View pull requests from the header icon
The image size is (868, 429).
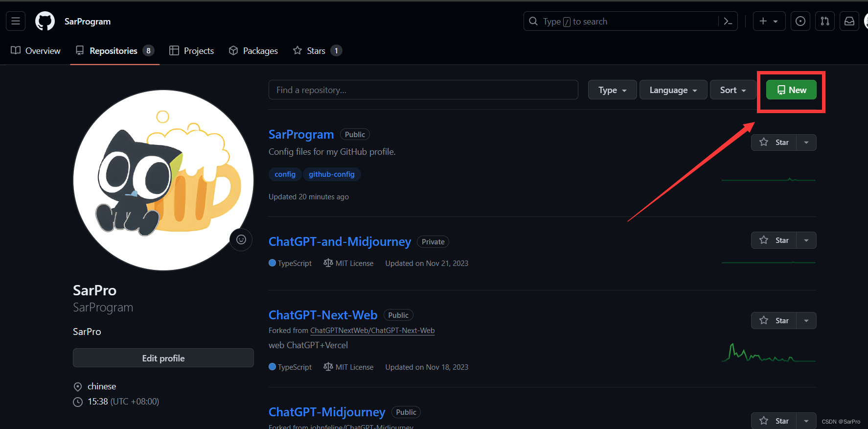pyautogui.click(x=825, y=21)
